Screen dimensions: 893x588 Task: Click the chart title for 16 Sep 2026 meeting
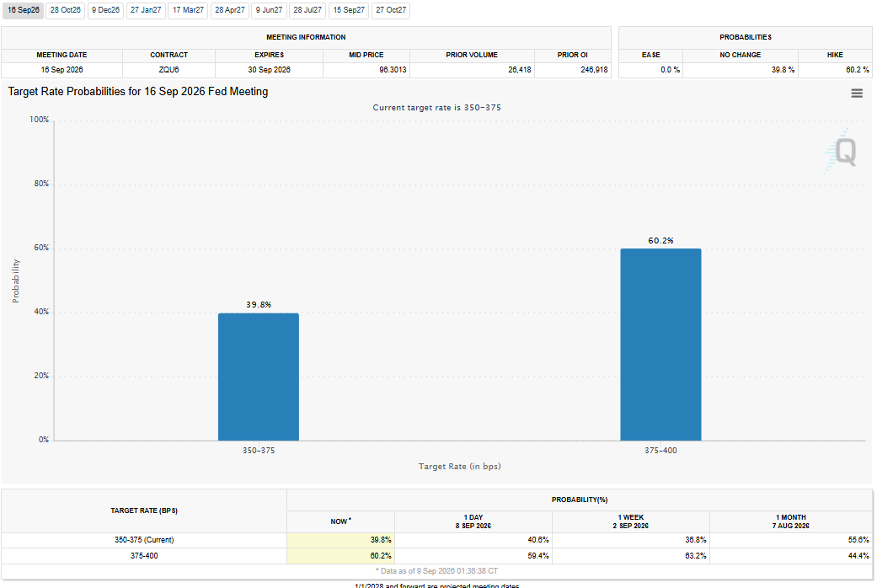click(x=138, y=92)
